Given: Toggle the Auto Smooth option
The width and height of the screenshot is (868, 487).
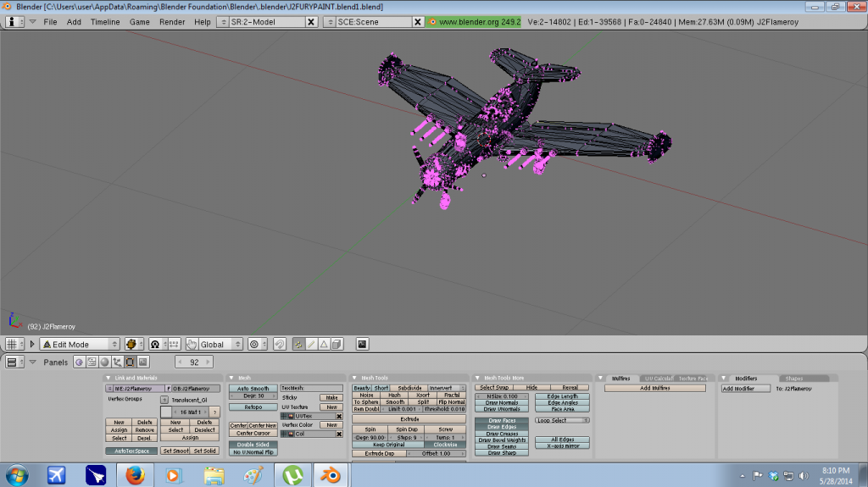Looking at the screenshot, I should pos(253,389).
